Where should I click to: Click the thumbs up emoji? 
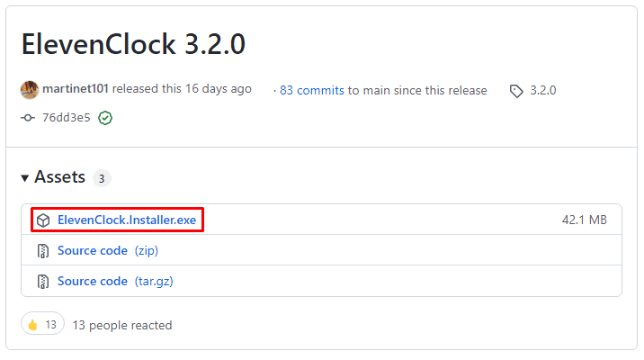tap(33, 326)
